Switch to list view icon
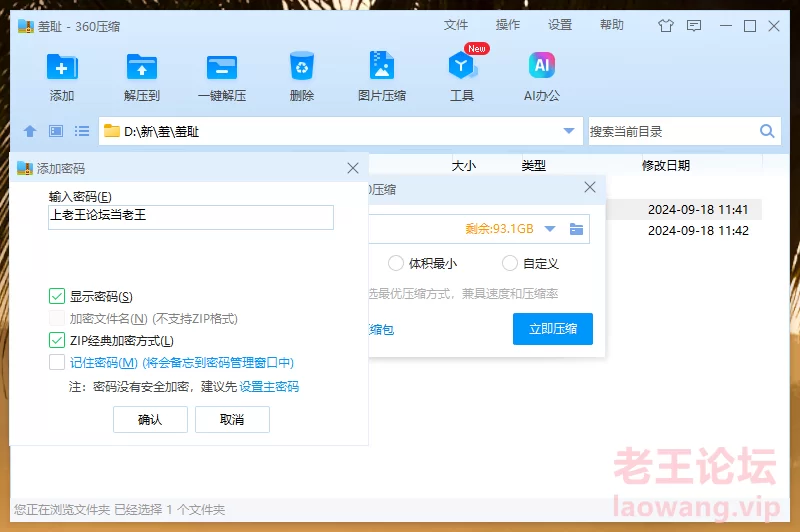 pyautogui.click(x=82, y=131)
